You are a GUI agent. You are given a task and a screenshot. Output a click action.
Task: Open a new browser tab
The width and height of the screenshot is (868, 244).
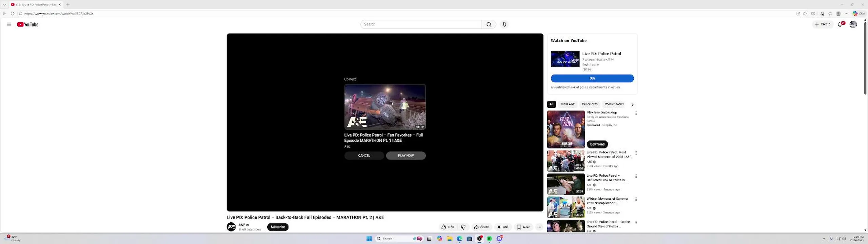68,4
